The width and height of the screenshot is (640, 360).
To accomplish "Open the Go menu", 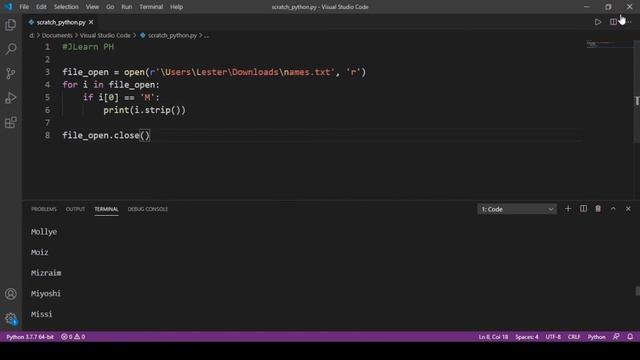I will [110, 7].
